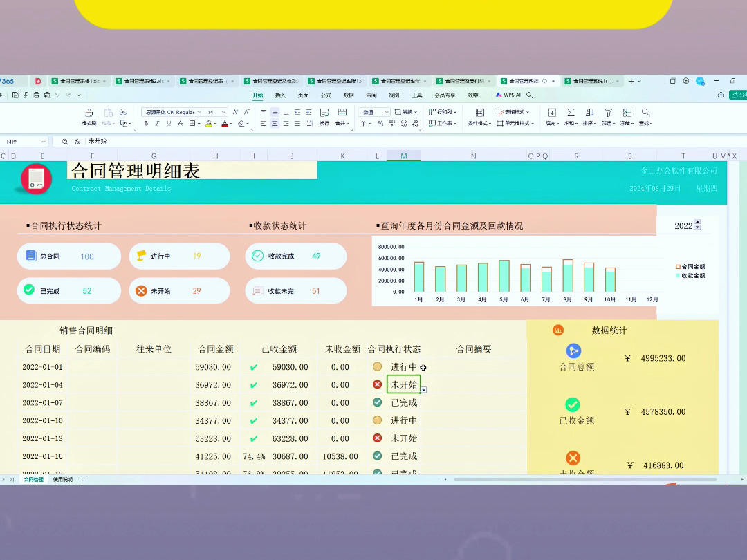Toggle Italic formatting
The width and height of the screenshot is (747, 560).
(157, 123)
